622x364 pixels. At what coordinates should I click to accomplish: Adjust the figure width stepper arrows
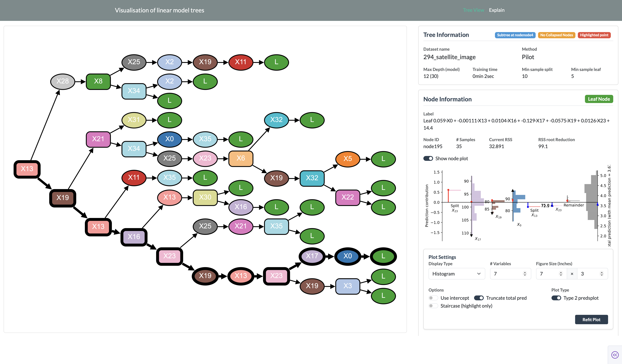pos(561,274)
